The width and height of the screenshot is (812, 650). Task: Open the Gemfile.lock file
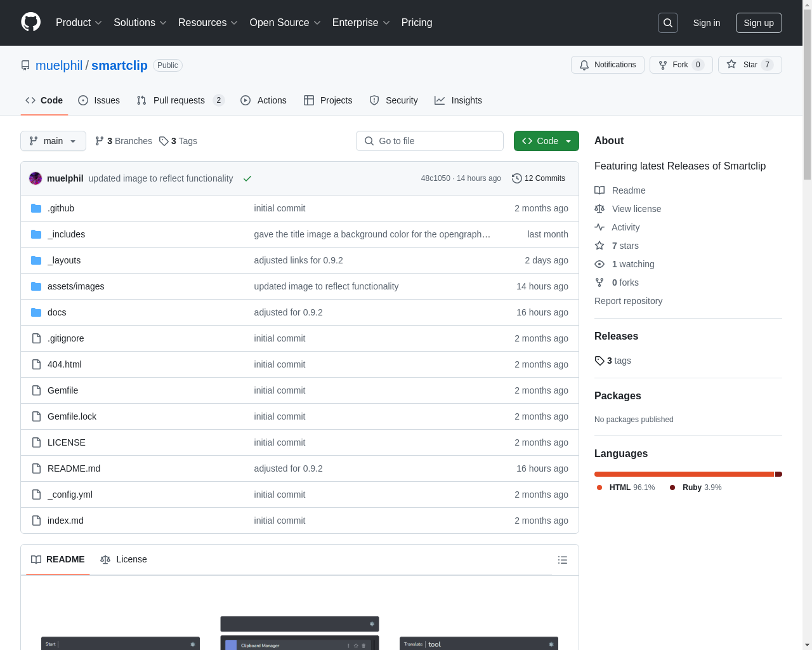pos(72,416)
